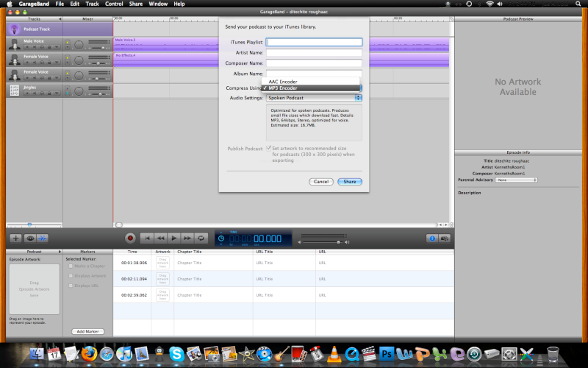Image resolution: width=588 pixels, height=368 pixels.
Task: Open the track editor scissors button
Action: [43, 238]
